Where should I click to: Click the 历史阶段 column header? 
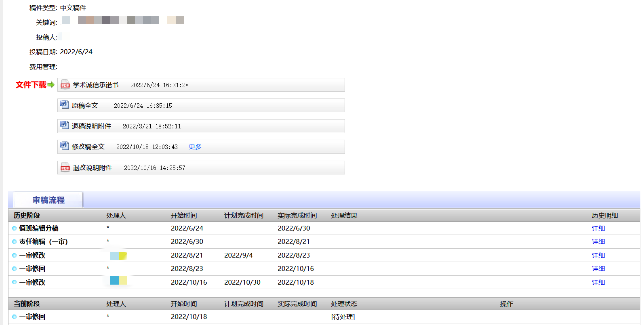(27, 216)
